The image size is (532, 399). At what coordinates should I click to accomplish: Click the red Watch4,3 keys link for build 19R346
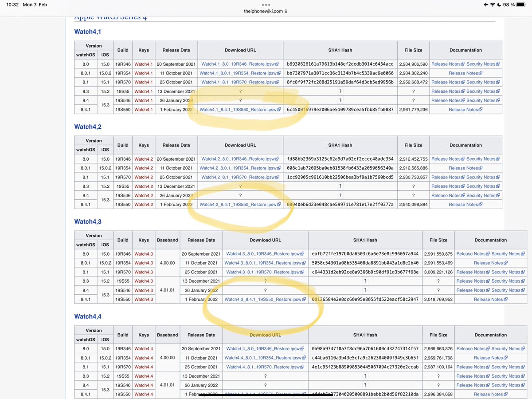[x=143, y=253]
